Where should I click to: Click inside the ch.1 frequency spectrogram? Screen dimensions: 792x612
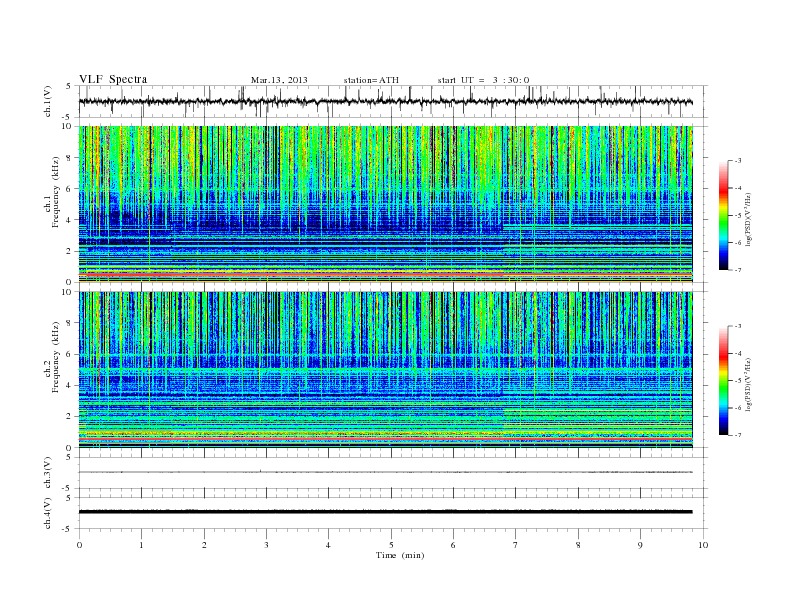click(386, 204)
